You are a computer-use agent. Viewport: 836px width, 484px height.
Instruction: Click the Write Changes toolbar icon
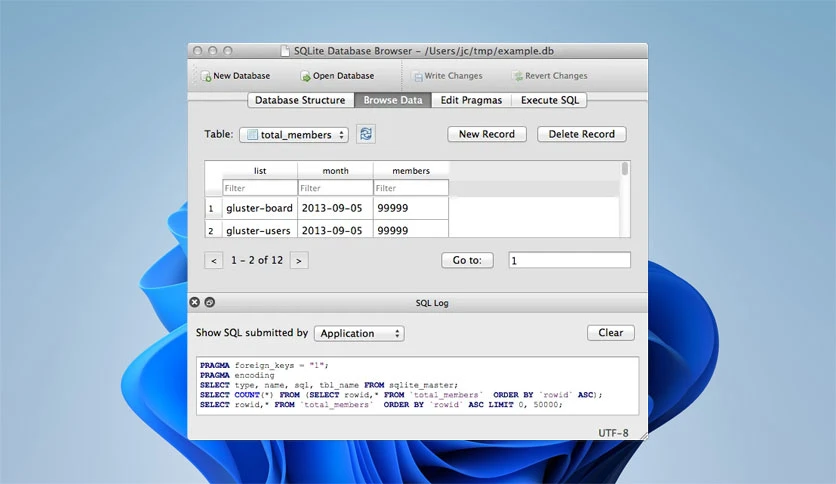pyautogui.click(x=417, y=76)
